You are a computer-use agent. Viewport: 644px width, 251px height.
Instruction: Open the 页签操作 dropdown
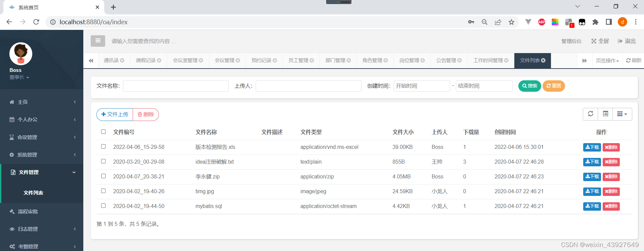point(607,60)
